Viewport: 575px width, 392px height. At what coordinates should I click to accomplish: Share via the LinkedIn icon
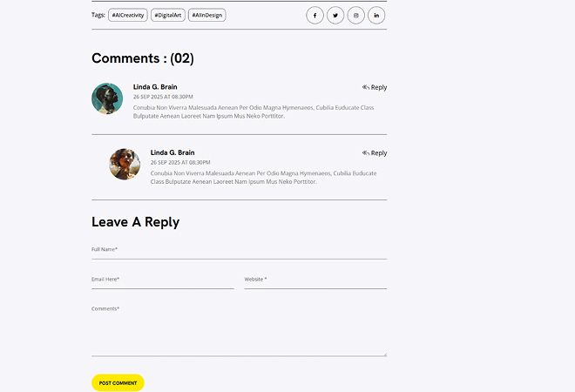[x=376, y=16]
